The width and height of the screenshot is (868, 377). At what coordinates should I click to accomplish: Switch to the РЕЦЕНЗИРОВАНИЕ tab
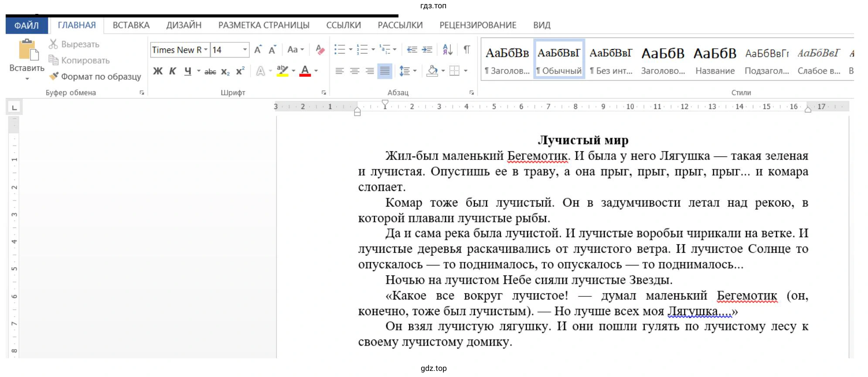[x=478, y=25]
